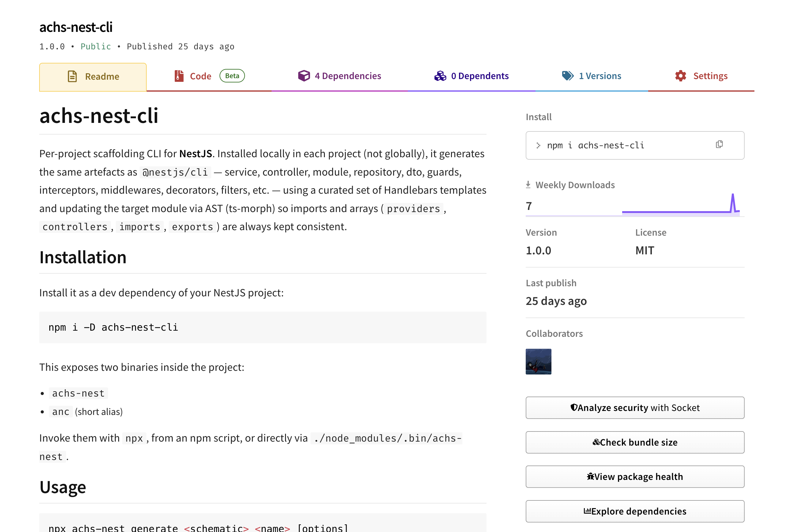Click the bundle size cubes icon

(596, 442)
